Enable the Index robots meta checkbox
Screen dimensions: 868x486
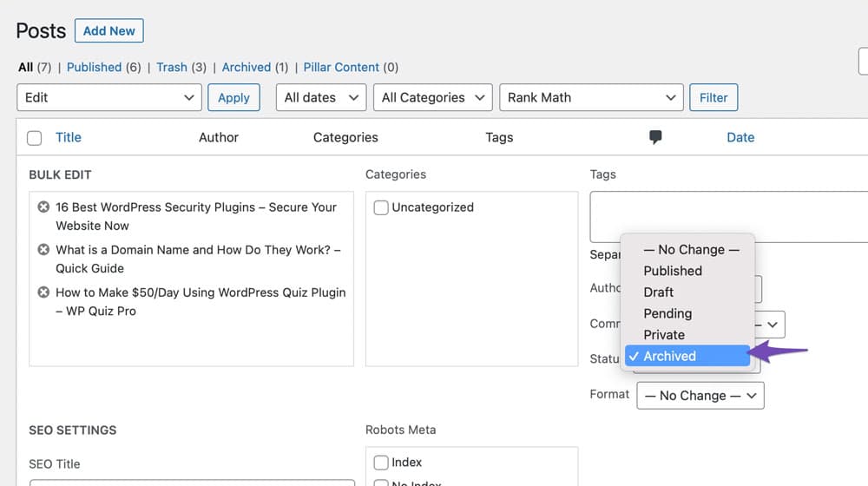(x=381, y=463)
